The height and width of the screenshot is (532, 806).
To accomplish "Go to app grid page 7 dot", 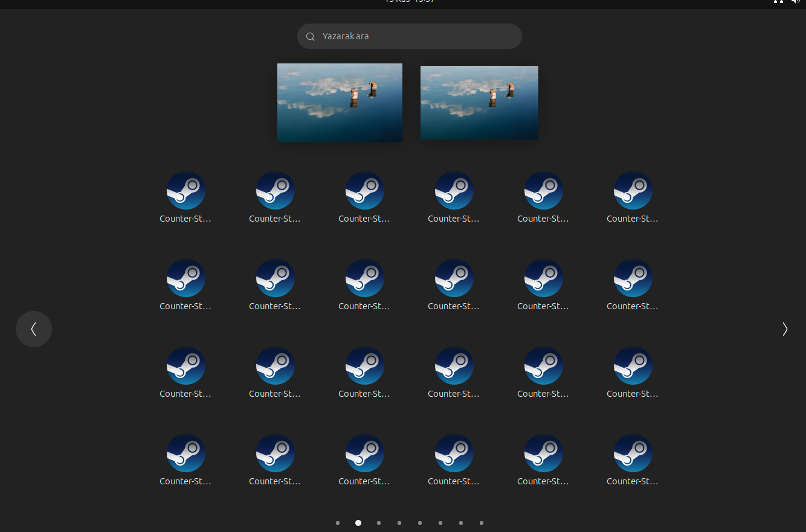I will click(x=461, y=523).
